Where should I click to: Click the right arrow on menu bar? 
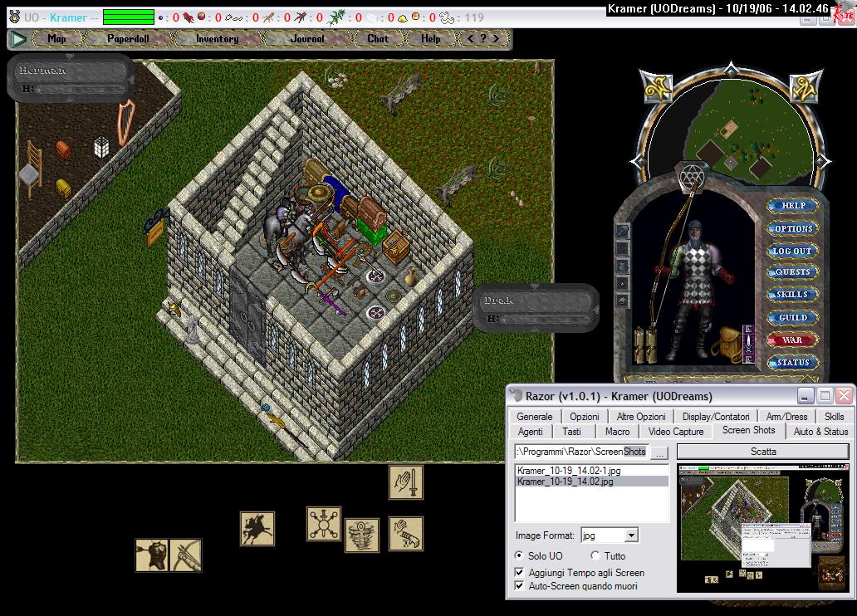496,39
